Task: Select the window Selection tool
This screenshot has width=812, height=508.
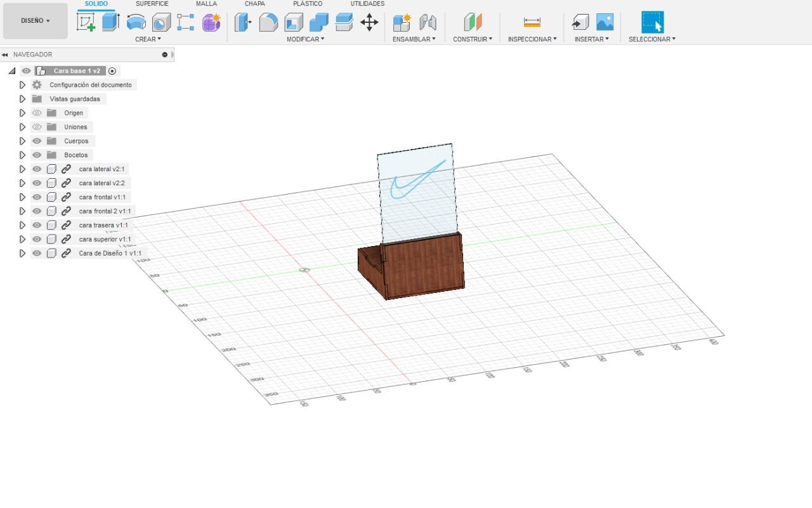Action: tap(652, 22)
